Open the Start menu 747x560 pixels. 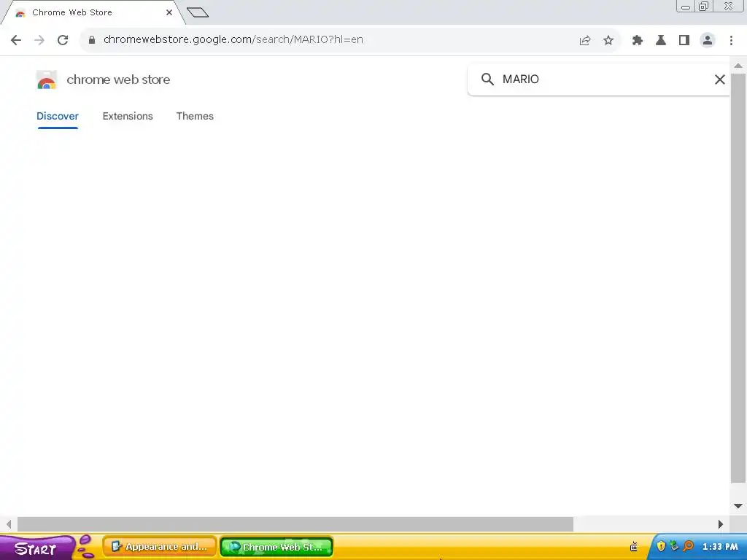pos(37,548)
